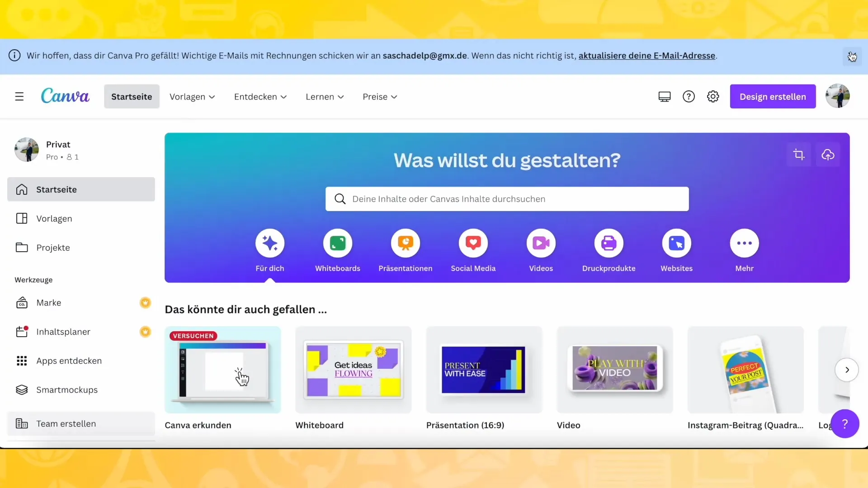Viewport: 868px width, 488px height.
Task: Toggle the settings gear icon
Action: point(712,96)
